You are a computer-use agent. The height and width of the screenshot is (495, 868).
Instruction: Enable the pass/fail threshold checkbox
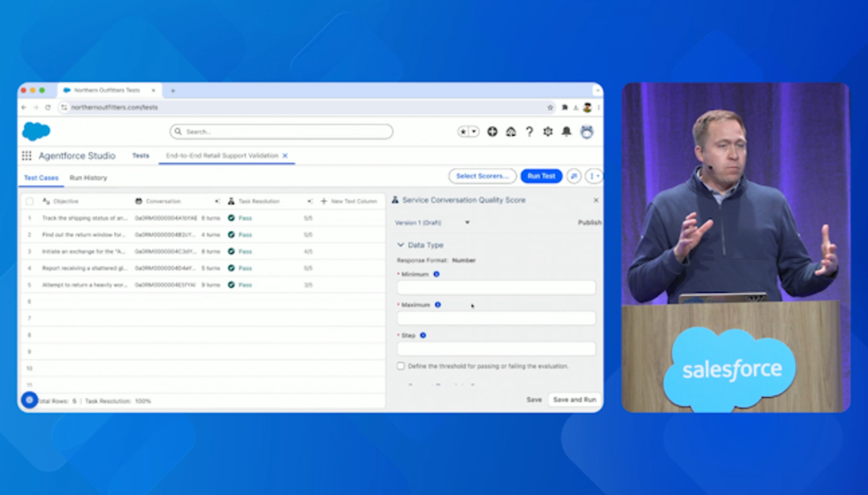coord(401,366)
